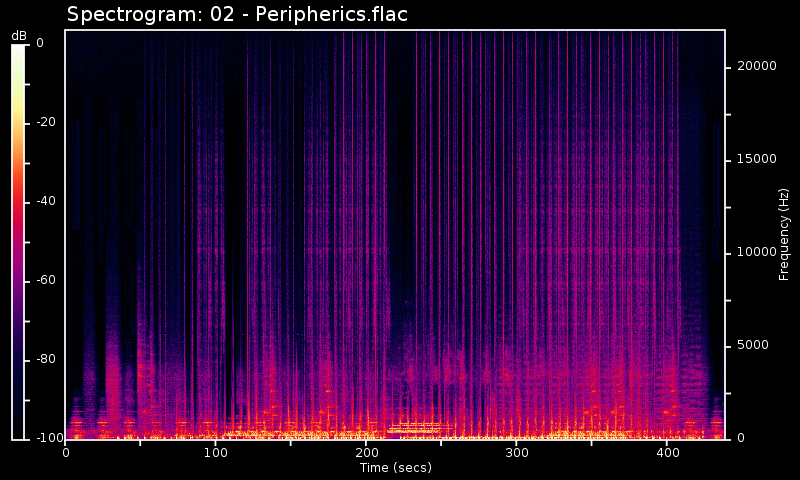The image size is (800, 480).
Task: Click the '100' time axis tick label
Action: pyautogui.click(x=215, y=453)
